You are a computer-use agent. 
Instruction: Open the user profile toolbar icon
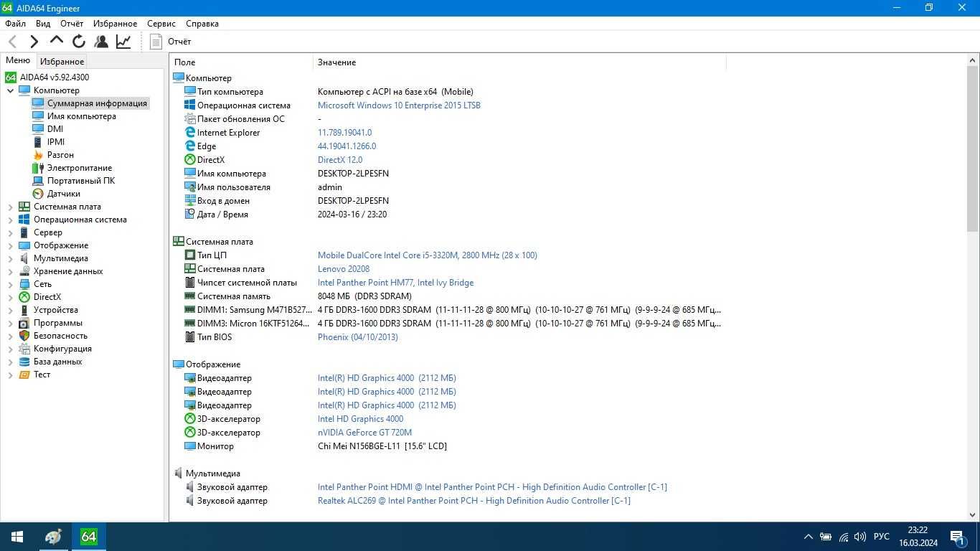101,42
